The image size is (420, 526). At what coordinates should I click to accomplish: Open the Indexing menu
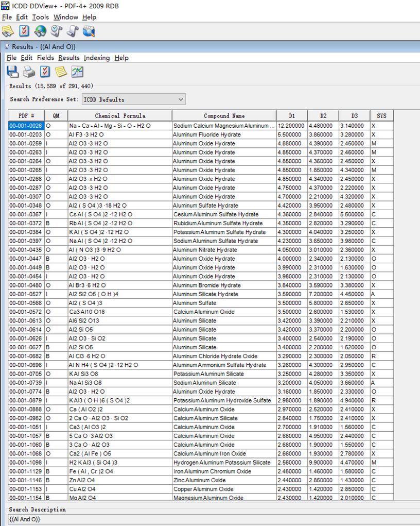(97, 58)
